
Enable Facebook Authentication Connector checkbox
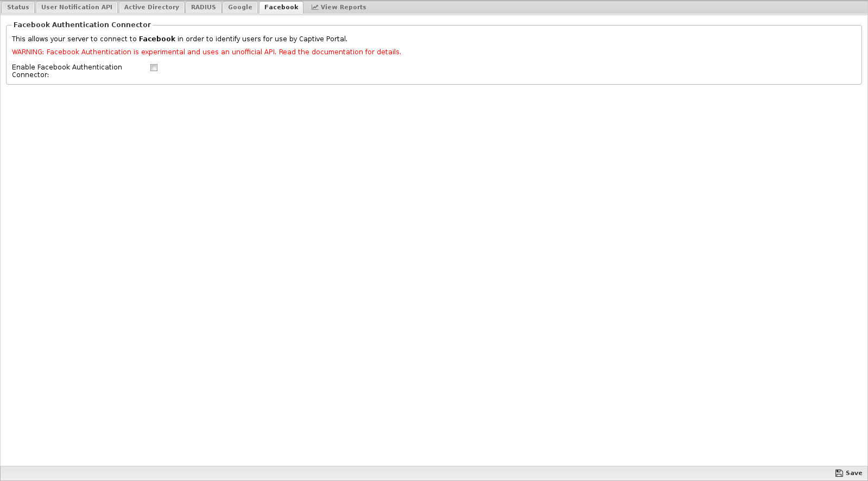[x=154, y=68]
